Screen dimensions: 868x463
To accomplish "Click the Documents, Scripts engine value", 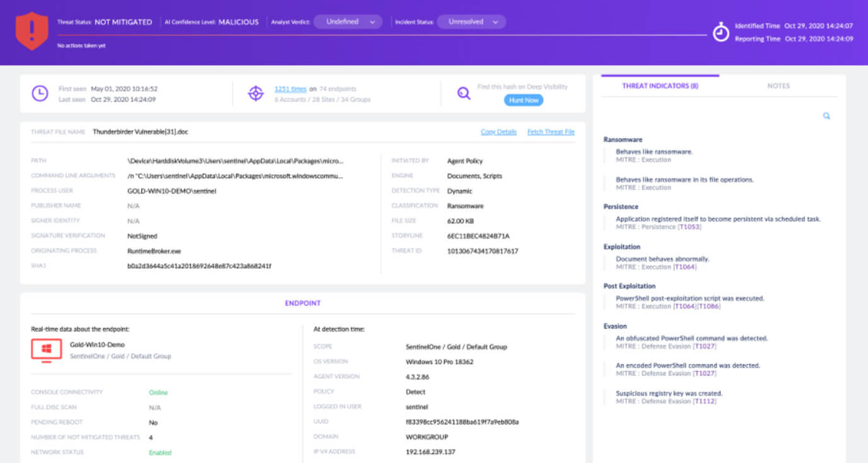I will click(x=474, y=176).
